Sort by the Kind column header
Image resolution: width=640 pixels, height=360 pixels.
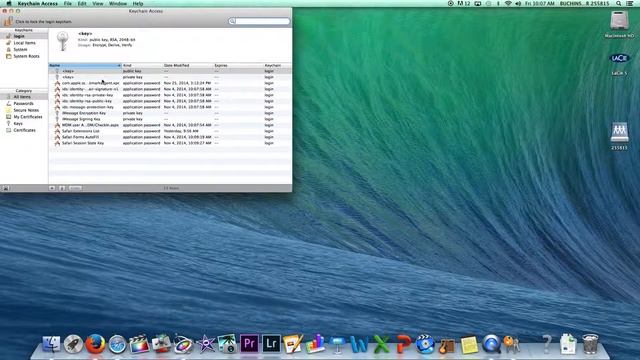[142, 65]
